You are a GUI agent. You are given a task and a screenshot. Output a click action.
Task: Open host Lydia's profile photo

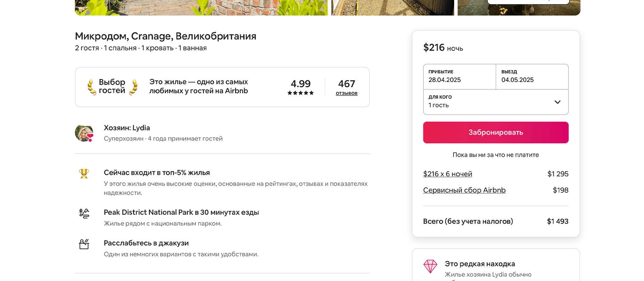click(x=84, y=133)
